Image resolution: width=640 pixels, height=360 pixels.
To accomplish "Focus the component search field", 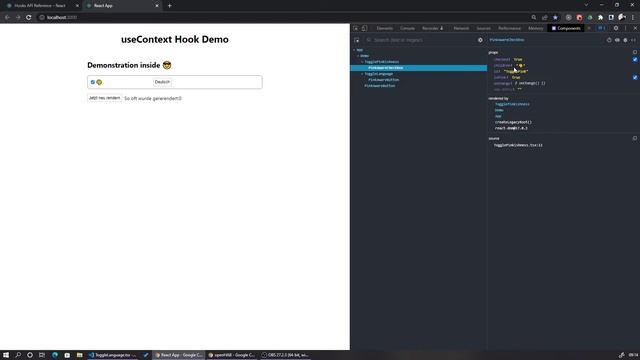I will point(422,40).
